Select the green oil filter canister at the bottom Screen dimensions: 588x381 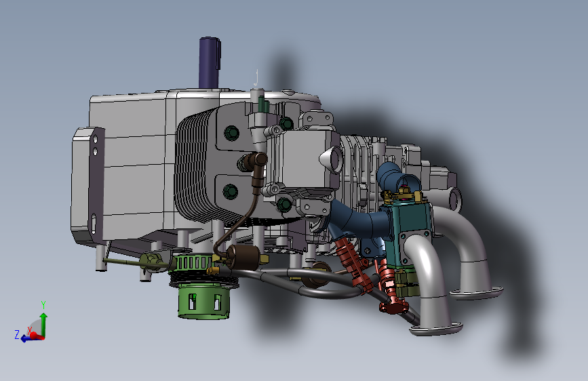(203, 302)
